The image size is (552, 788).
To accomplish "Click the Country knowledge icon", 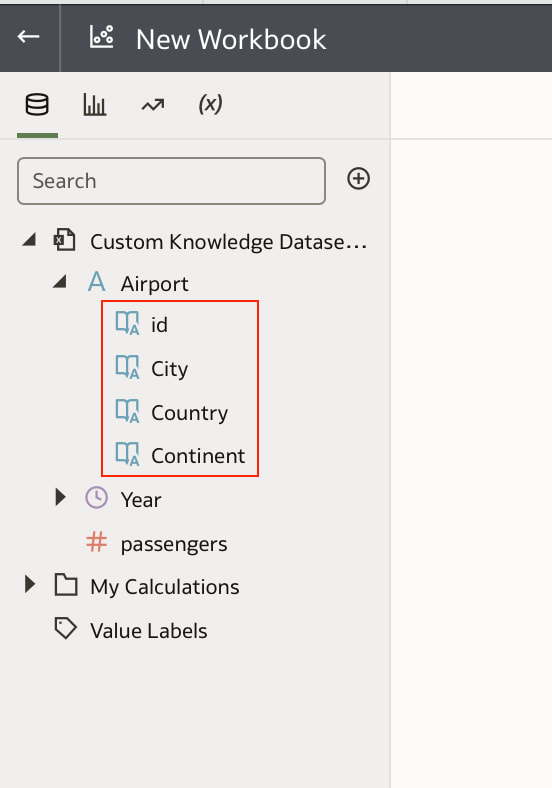I will point(128,411).
